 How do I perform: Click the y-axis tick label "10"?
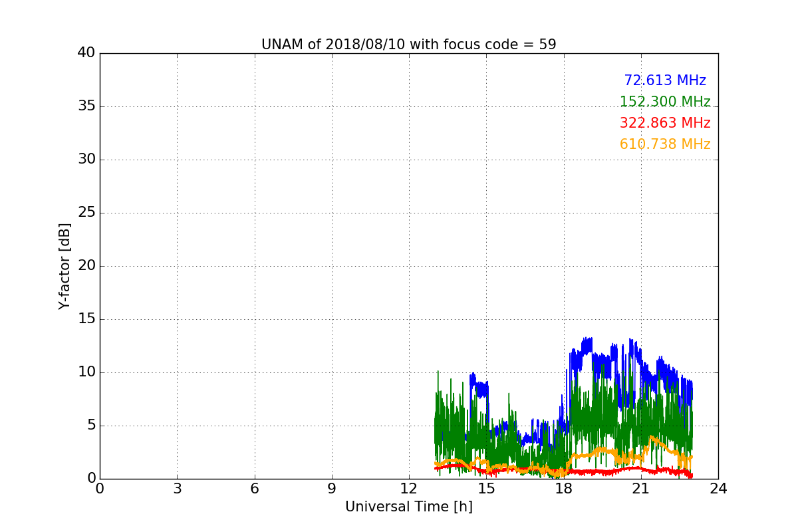click(x=86, y=372)
